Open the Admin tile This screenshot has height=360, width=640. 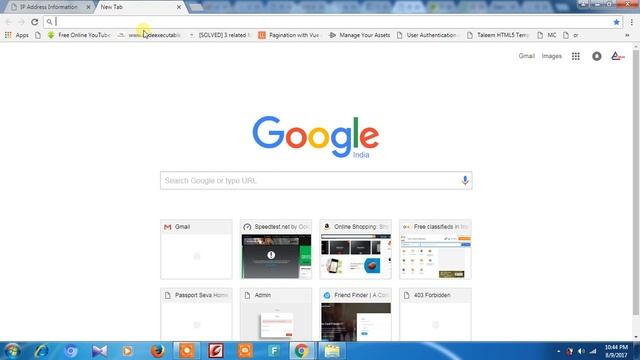(x=276, y=314)
